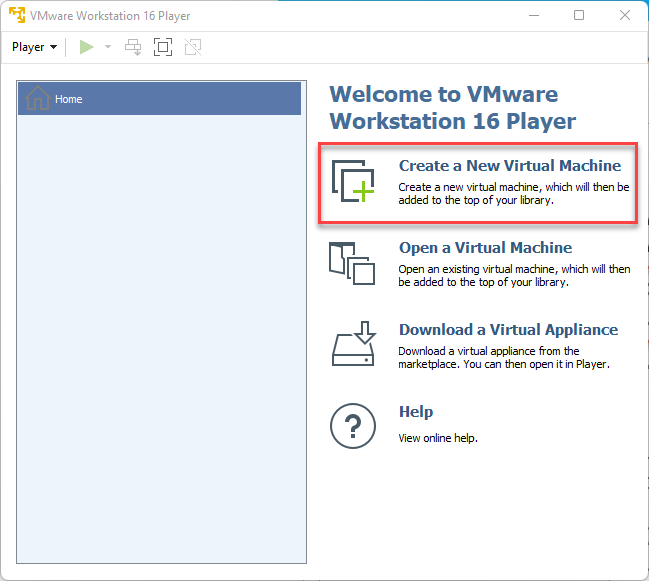Enter full screen mode from the toolbar

163,47
